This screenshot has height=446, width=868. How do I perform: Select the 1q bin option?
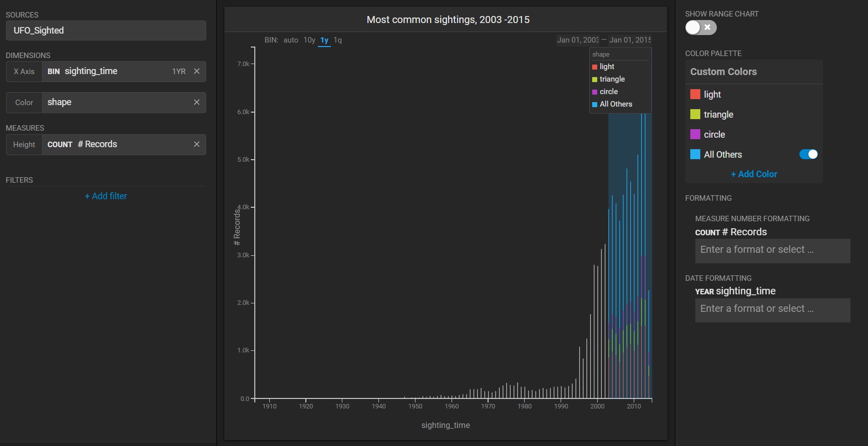(337, 40)
